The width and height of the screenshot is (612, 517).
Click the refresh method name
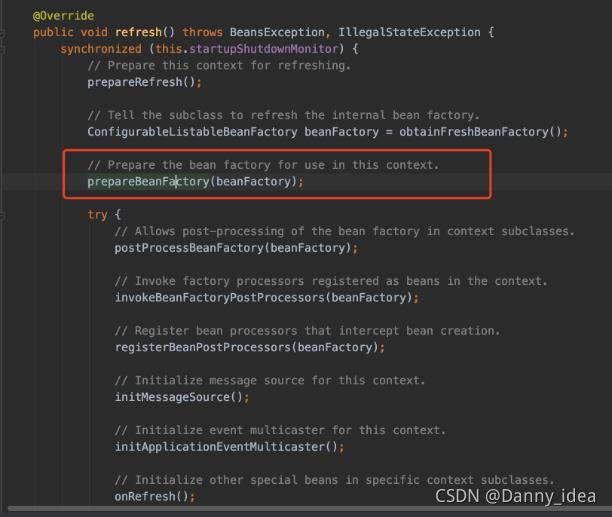138,32
